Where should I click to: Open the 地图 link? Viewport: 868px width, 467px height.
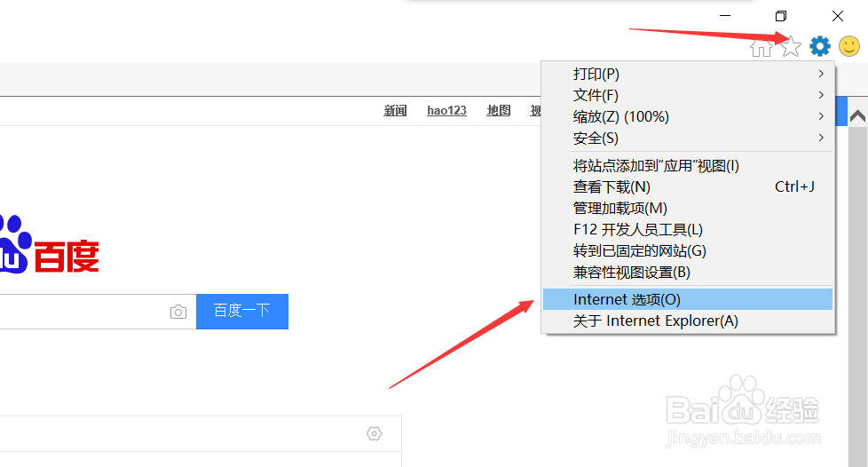[x=498, y=110]
